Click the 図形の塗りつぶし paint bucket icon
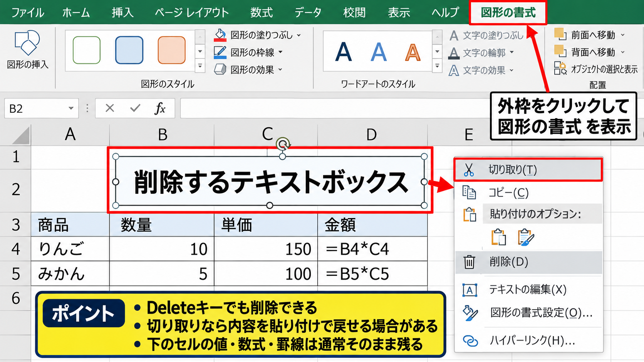644x362 pixels. click(x=220, y=35)
